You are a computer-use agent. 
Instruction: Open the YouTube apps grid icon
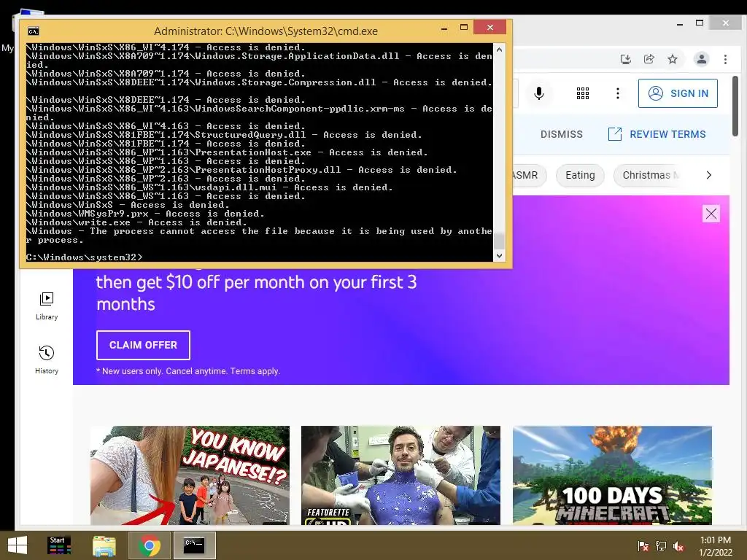tap(583, 93)
